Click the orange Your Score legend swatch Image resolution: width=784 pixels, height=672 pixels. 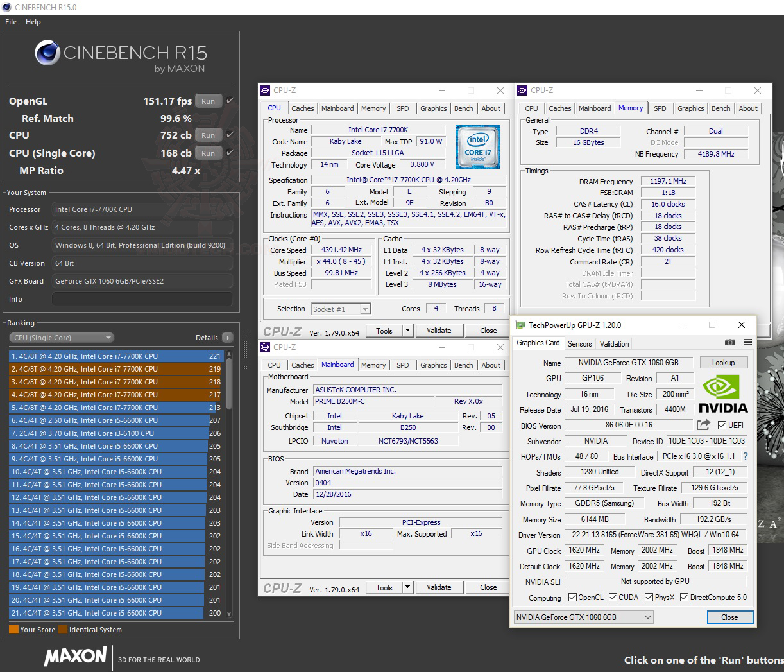13,630
